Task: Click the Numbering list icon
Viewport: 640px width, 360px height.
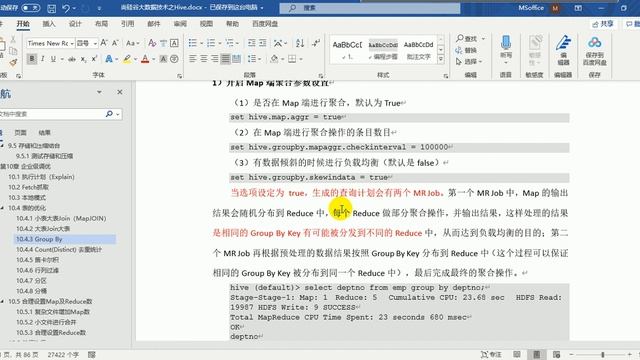Action: (x=211, y=43)
